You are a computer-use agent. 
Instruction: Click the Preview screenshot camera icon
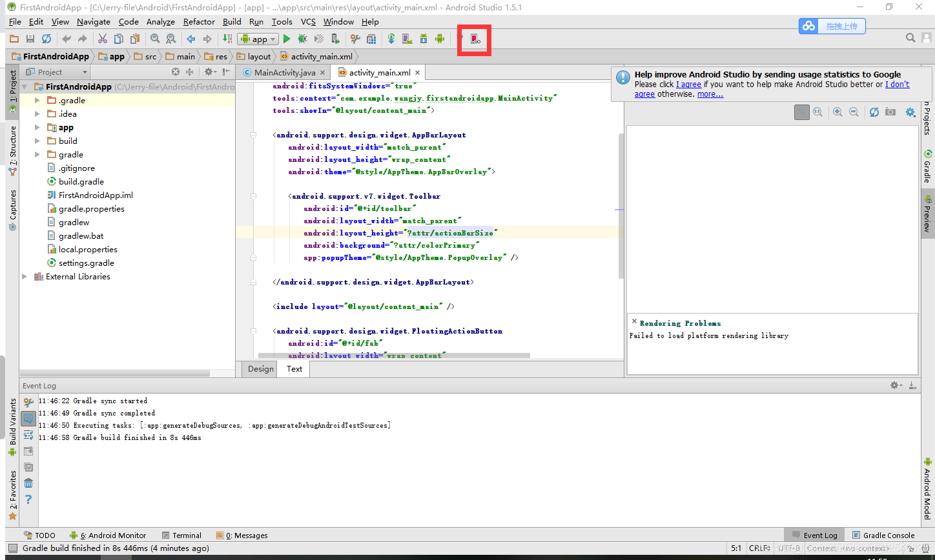click(890, 112)
